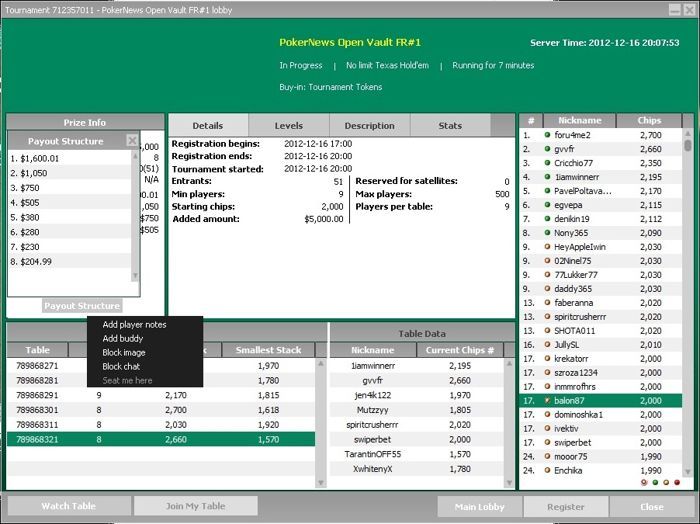This screenshot has width=700, height=524.
Task: Select XwhitenyX in Table Data
Action: (x=417, y=469)
